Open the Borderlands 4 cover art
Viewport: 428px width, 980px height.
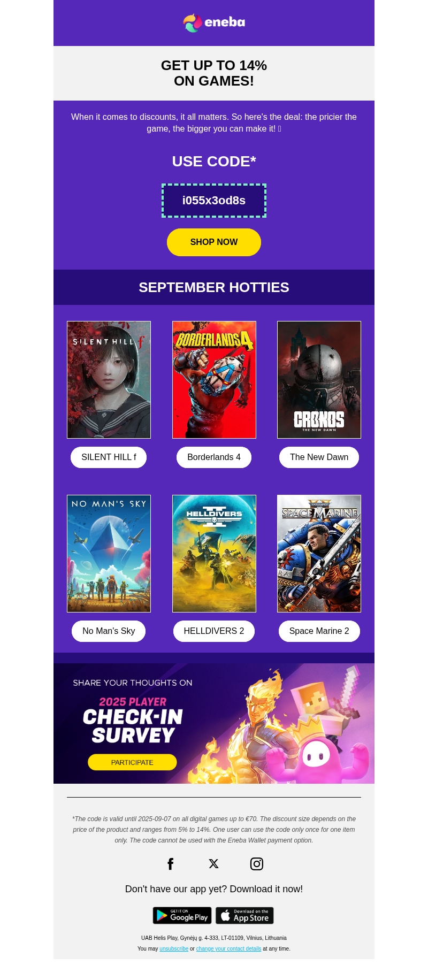214,380
